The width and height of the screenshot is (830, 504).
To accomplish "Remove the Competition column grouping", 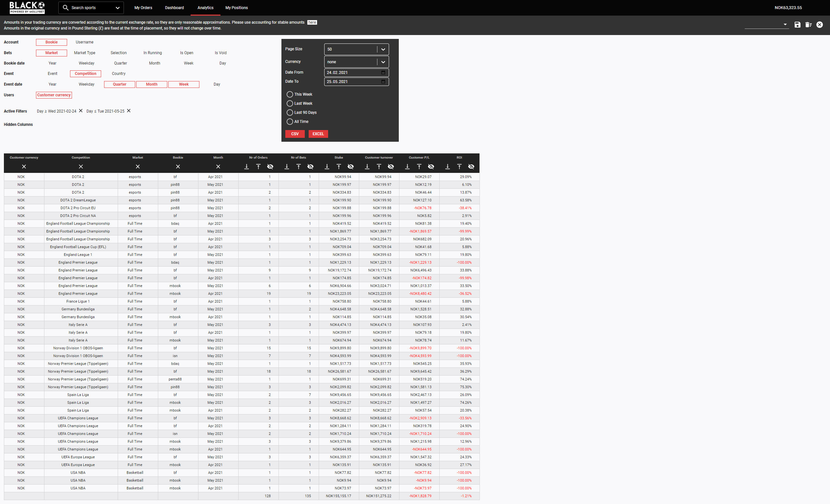I will pos(80,166).
